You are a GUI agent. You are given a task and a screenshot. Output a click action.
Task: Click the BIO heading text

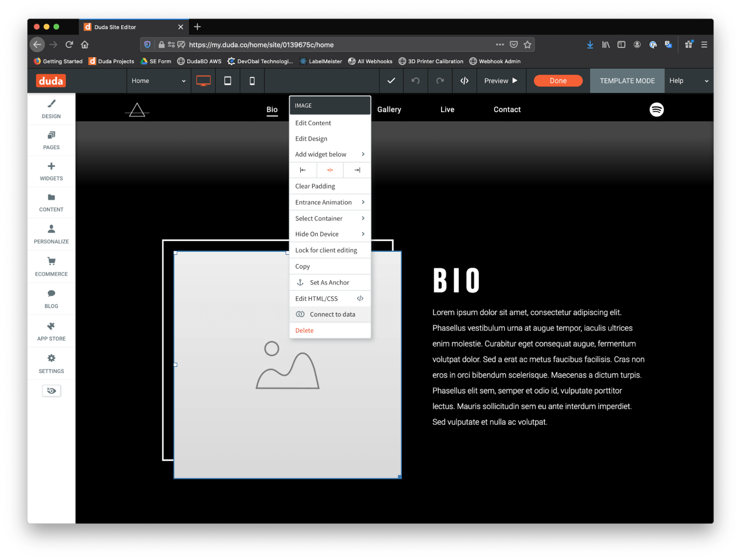[x=456, y=280]
